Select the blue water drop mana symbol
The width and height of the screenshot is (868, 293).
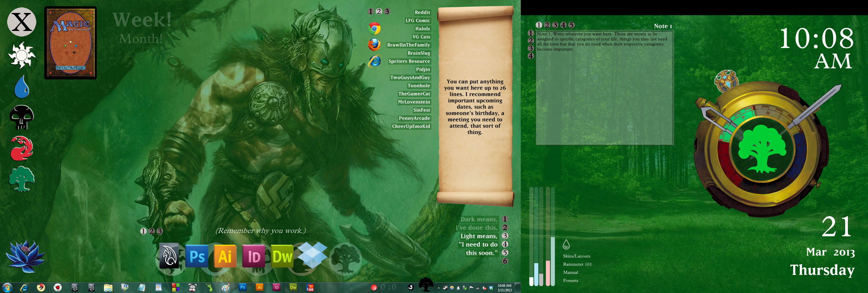[x=22, y=87]
